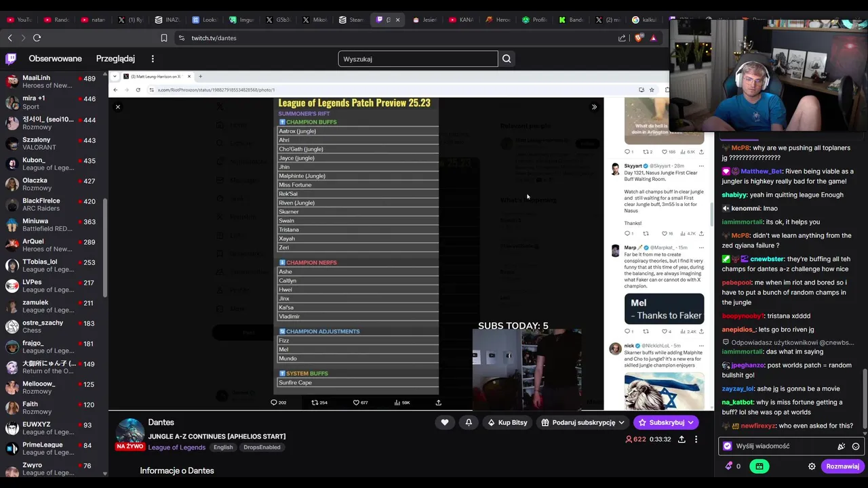Click the DropsEnabled tag
Image resolution: width=868 pixels, height=488 pixels.
[x=262, y=447]
